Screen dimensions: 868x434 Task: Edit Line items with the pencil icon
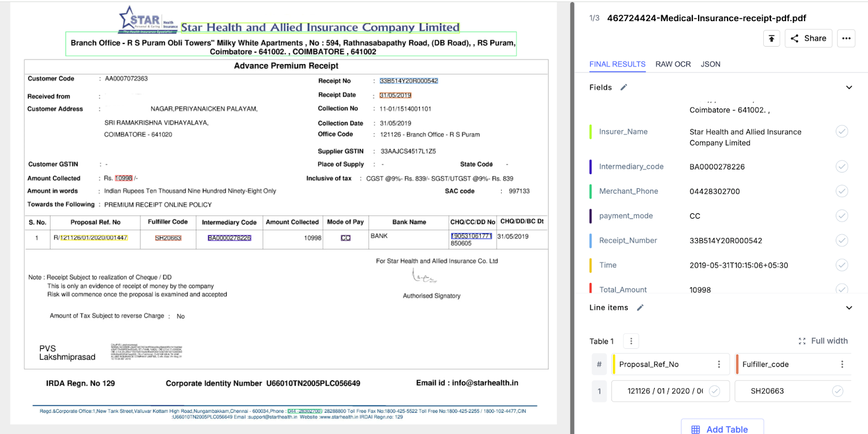pos(640,308)
